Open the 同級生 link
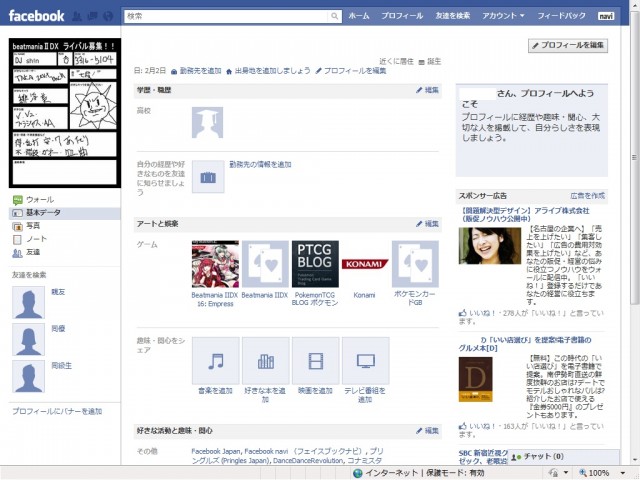 (61, 366)
